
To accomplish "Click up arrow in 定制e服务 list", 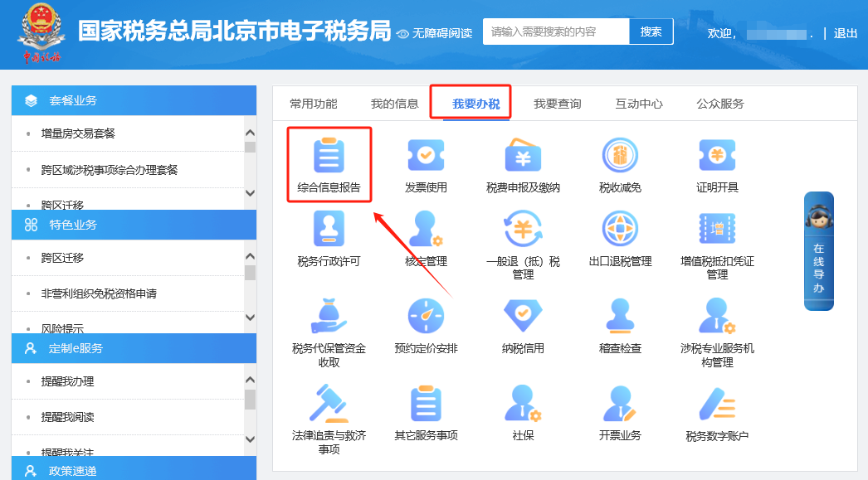I will (x=251, y=380).
